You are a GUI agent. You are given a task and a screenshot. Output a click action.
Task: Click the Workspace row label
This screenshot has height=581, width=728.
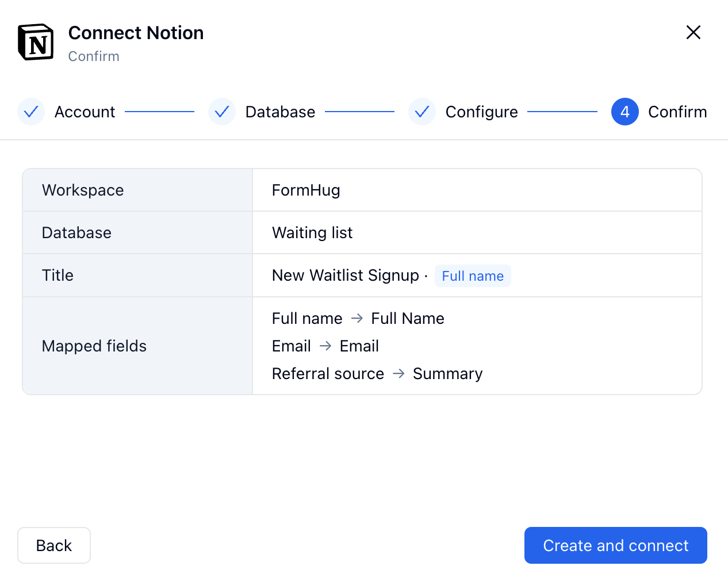[x=83, y=190]
